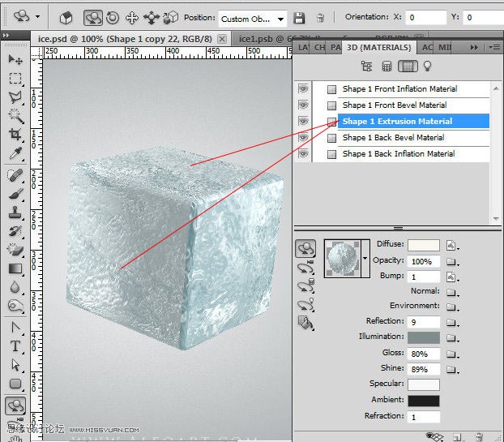The width and height of the screenshot is (504, 442).
Task: Open the Diffuse texture map menu
Action: [x=452, y=246]
